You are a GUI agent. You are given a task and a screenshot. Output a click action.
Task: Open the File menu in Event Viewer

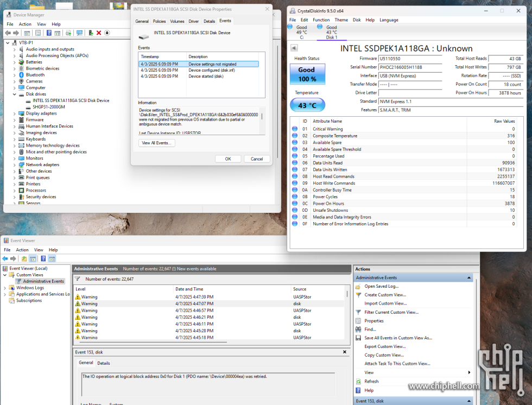[x=7, y=250]
